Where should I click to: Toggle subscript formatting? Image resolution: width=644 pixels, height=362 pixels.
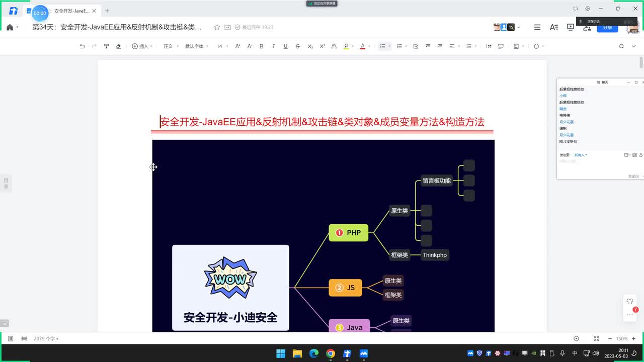[x=310, y=46]
